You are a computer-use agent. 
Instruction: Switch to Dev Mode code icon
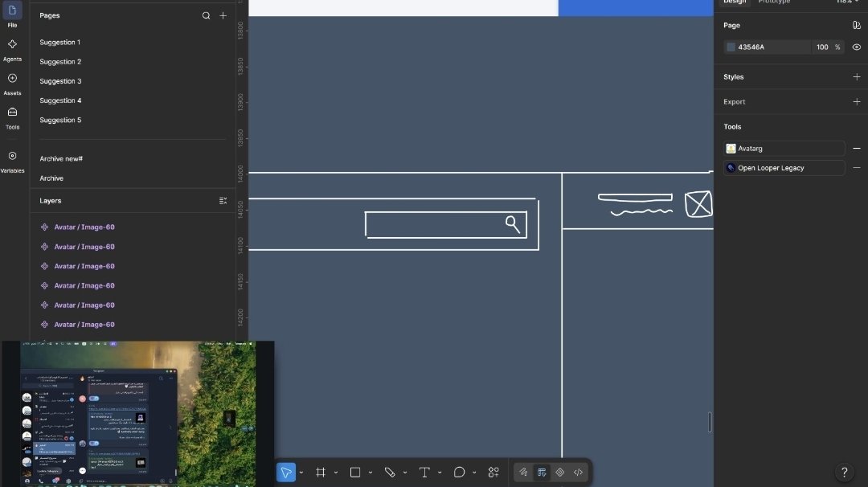[578, 472]
